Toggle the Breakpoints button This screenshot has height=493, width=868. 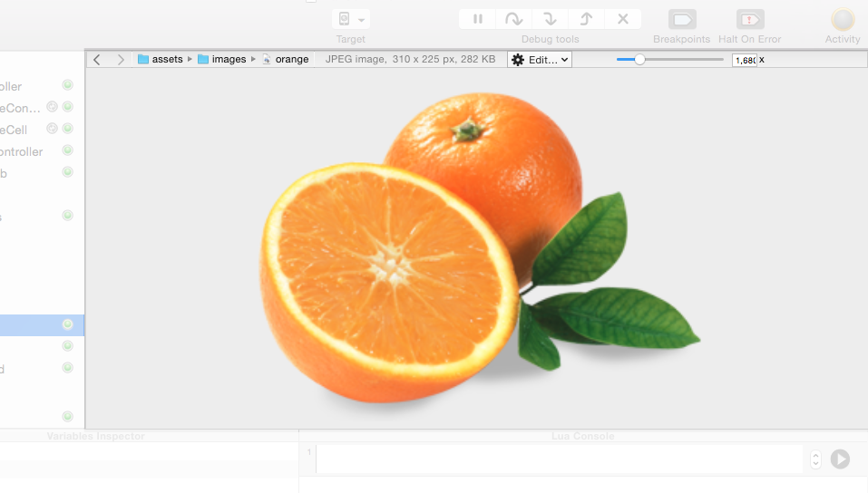(x=682, y=19)
